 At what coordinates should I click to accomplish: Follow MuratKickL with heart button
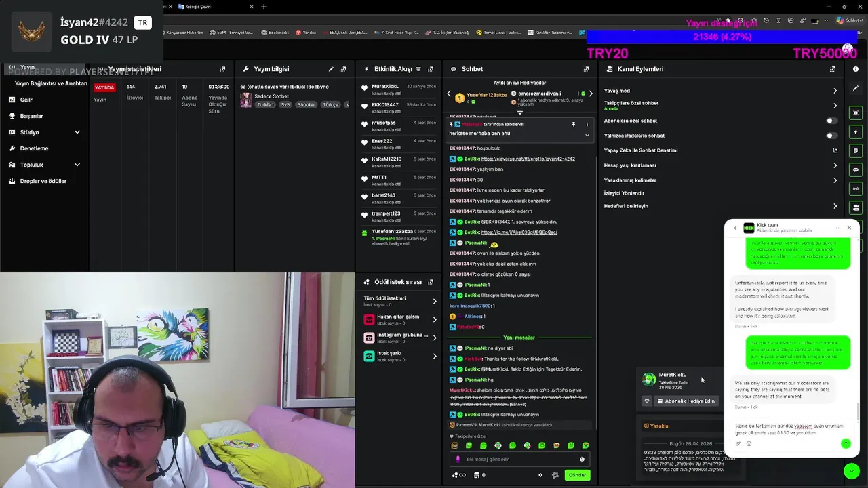[647, 401]
